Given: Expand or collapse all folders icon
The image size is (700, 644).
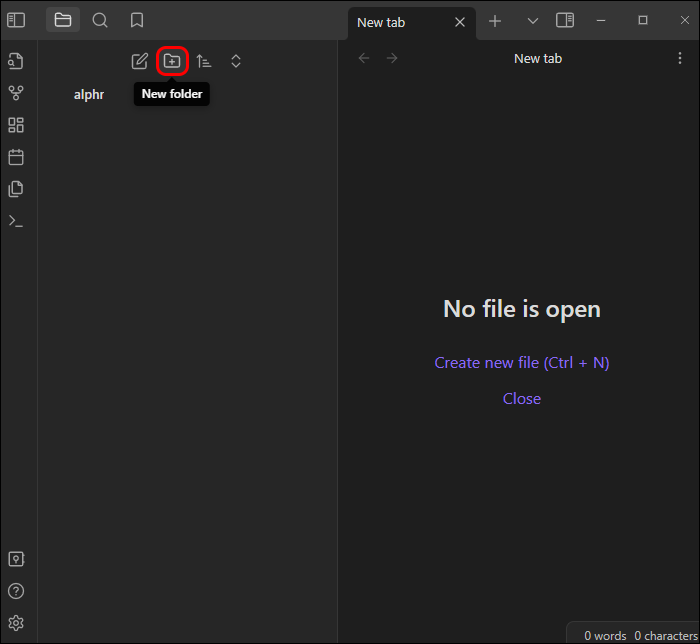Looking at the screenshot, I should (236, 61).
